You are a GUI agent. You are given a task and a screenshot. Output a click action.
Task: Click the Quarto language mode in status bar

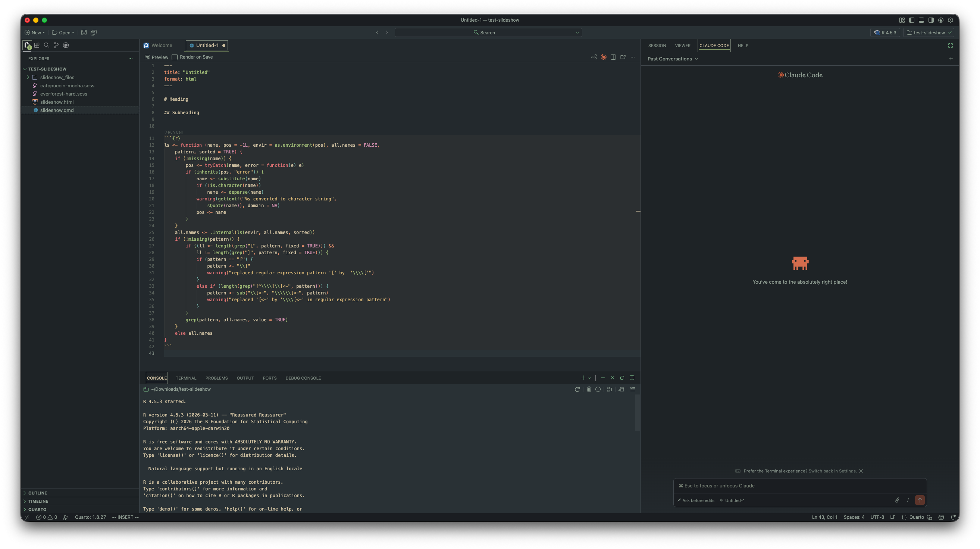pyautogui.click(x=917, y=517)
